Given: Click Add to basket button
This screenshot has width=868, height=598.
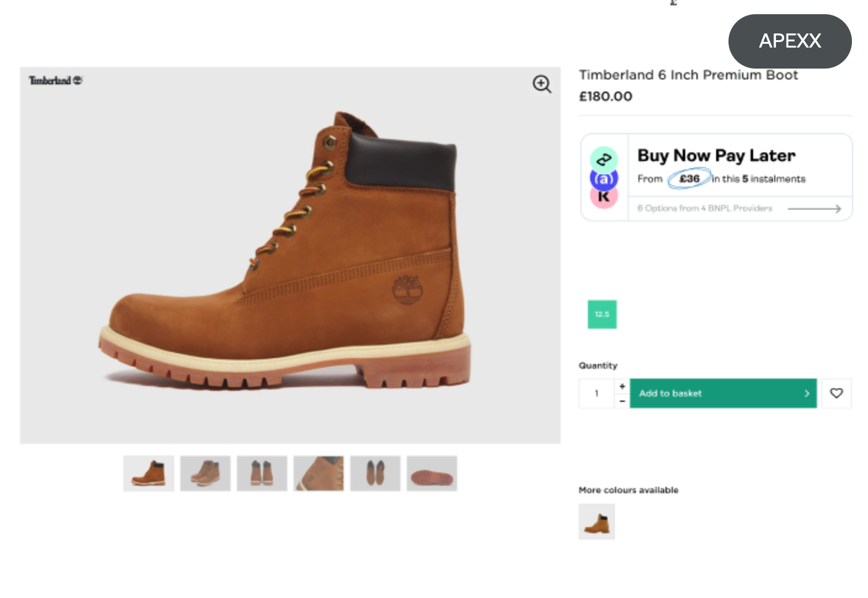Looking at the screenshot, I should (x=723, y=394).
